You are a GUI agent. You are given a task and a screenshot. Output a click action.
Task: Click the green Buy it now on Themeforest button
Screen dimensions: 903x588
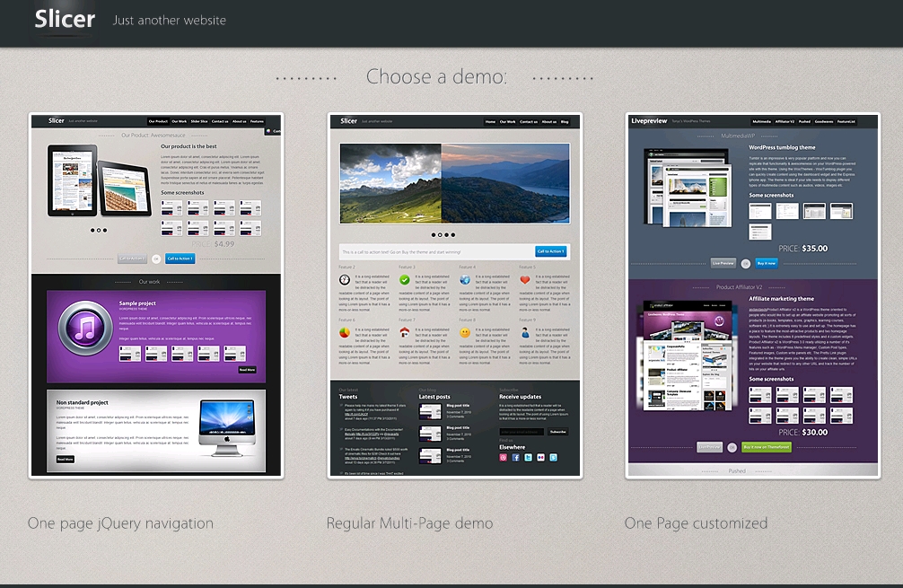click(x=767, y=446)
